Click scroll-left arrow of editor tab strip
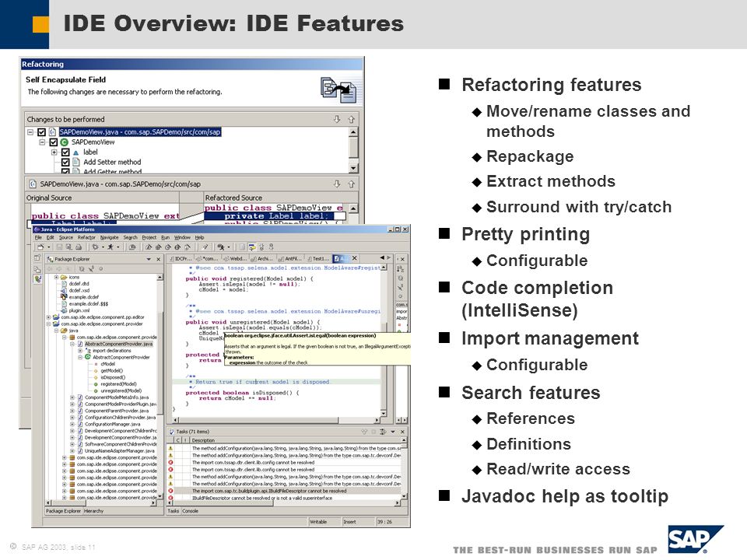 (x=381, y=258)
